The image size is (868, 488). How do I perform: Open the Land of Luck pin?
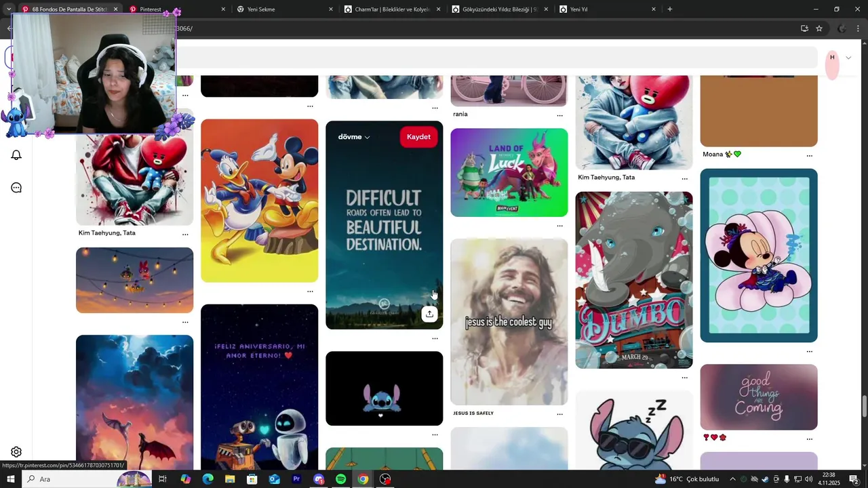tap(509, 172)
